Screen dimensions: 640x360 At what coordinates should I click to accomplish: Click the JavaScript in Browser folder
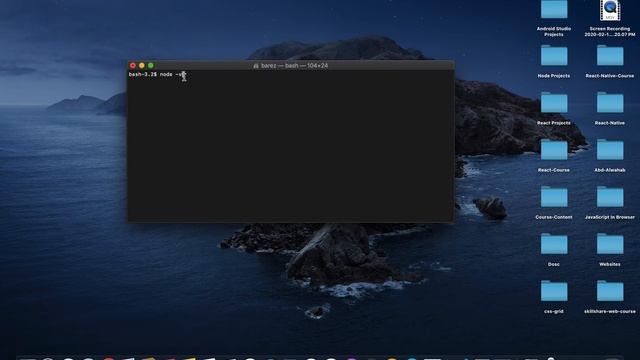pos(610,197)
